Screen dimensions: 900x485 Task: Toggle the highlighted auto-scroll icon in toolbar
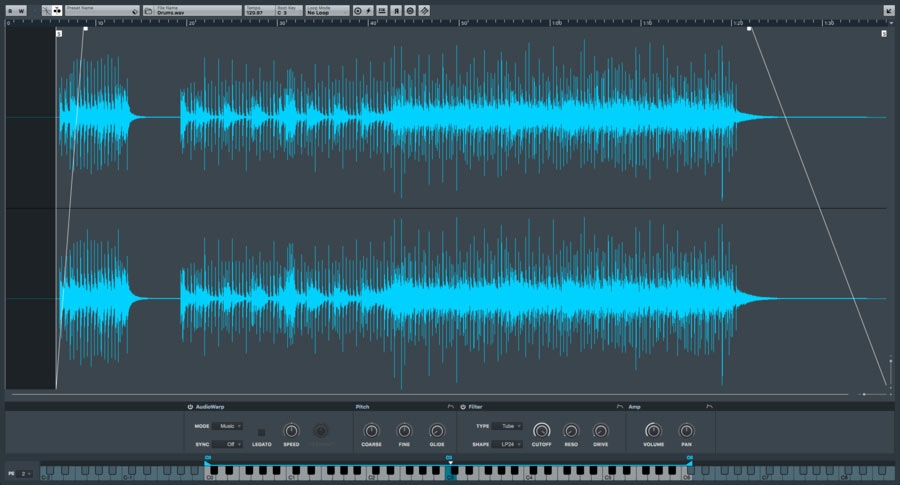(57, 11)
